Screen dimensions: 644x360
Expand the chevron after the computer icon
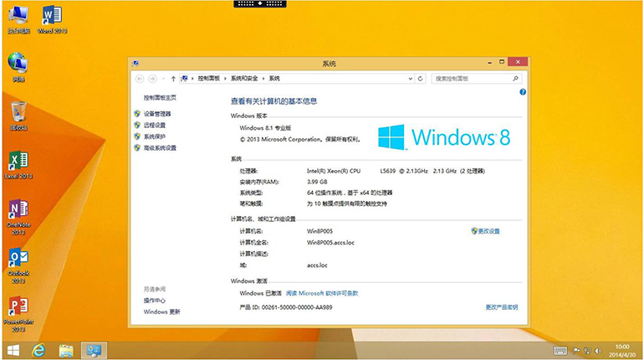(192, 79)
